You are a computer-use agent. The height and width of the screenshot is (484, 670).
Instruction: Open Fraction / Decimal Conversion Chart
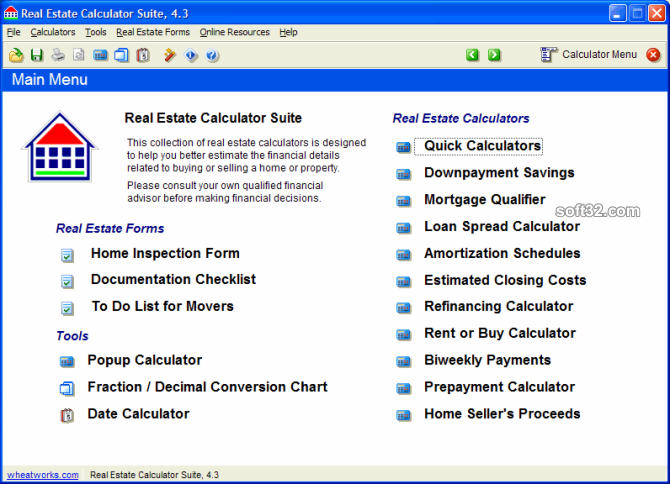click(x=207, y=387)
